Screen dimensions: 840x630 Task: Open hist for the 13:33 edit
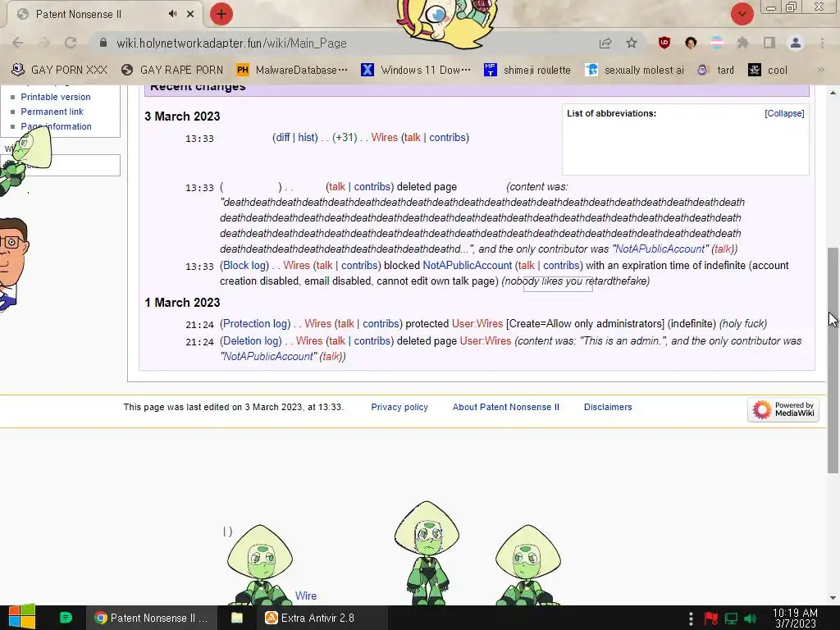307,137
